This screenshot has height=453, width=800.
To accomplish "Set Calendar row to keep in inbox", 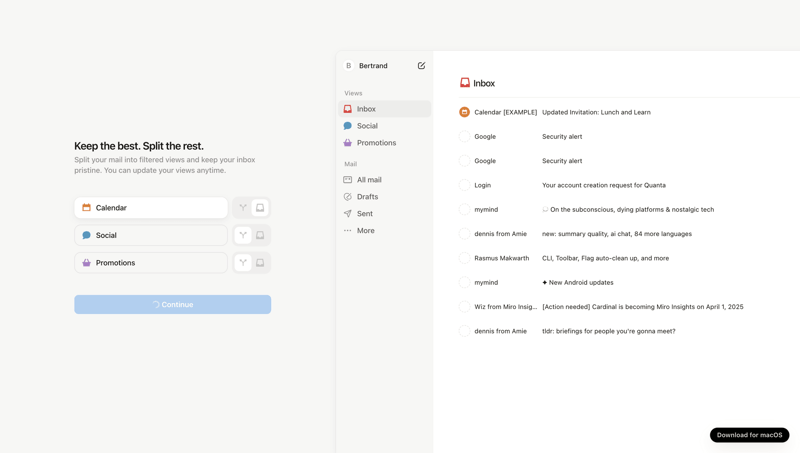I will click(x=260, y=208).
